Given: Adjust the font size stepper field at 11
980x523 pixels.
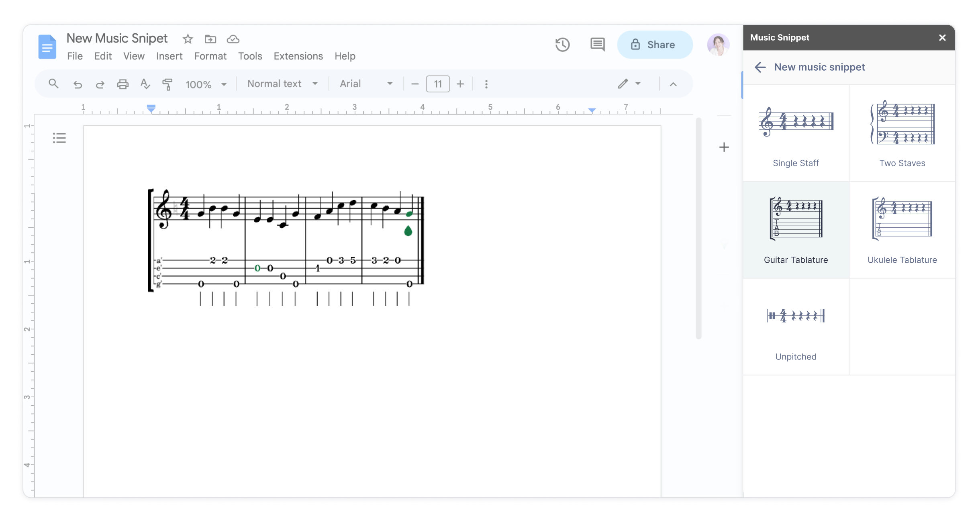Looking at the screenshot, I should 437,84.
